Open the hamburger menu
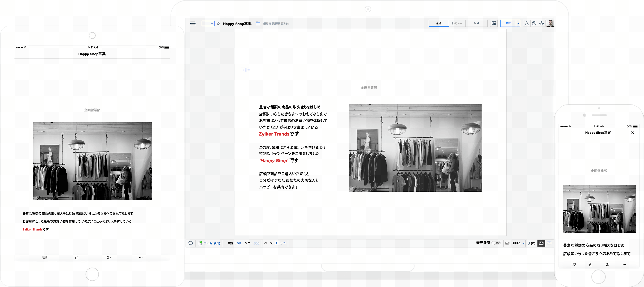Viewport: 644px width, 287px height. pos(193,24)
